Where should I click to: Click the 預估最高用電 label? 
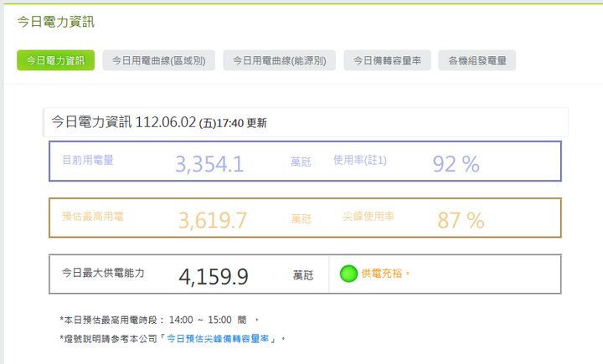[93, 217]
